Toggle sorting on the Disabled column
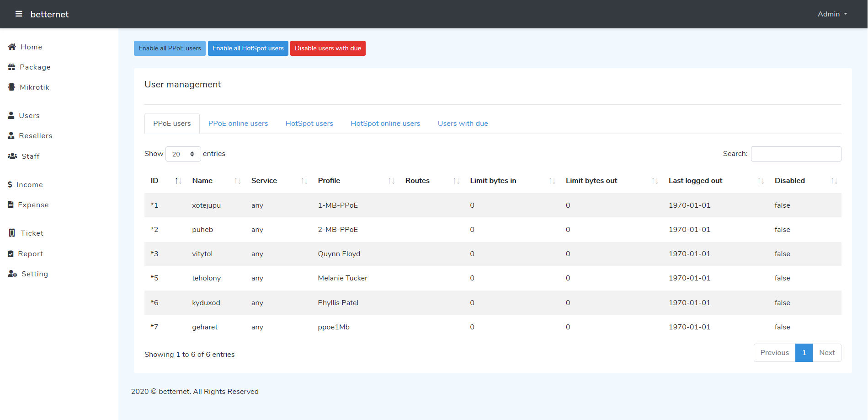This screenshot has height=420, width=868. point(835,181)
